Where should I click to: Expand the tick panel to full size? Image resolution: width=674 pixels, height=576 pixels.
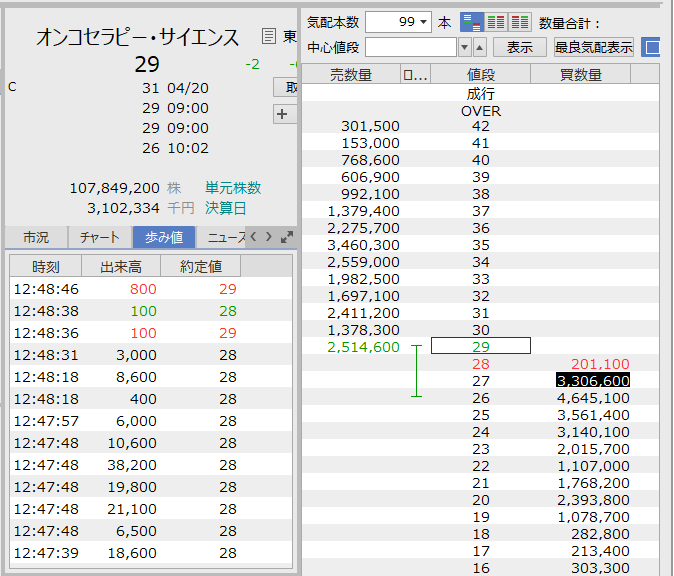(287, 237)
